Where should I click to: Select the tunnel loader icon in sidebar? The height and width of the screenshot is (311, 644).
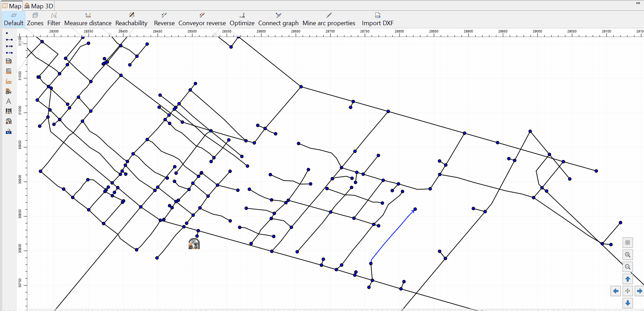coord(9,121)
